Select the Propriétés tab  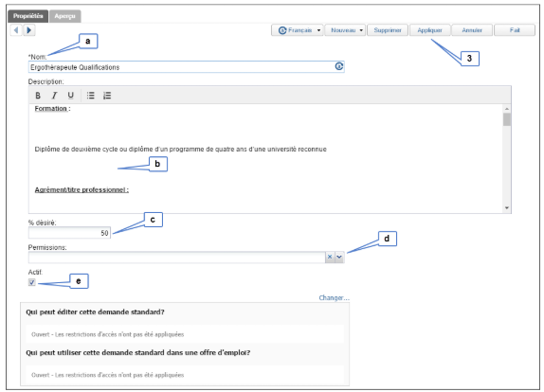pos(28,16)
